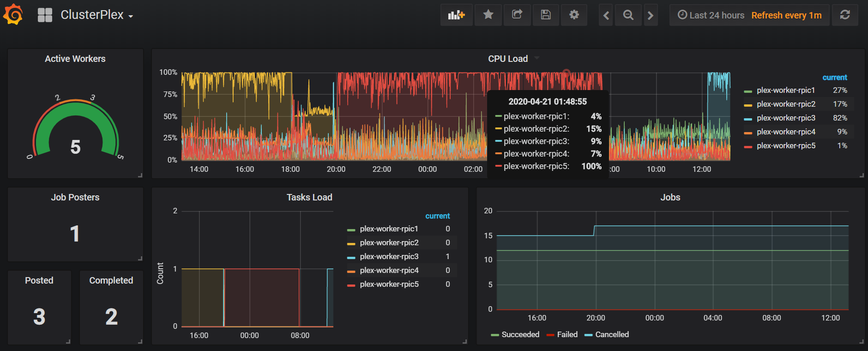Zoom out the time range
868x351 pixels.
point(628,15)
